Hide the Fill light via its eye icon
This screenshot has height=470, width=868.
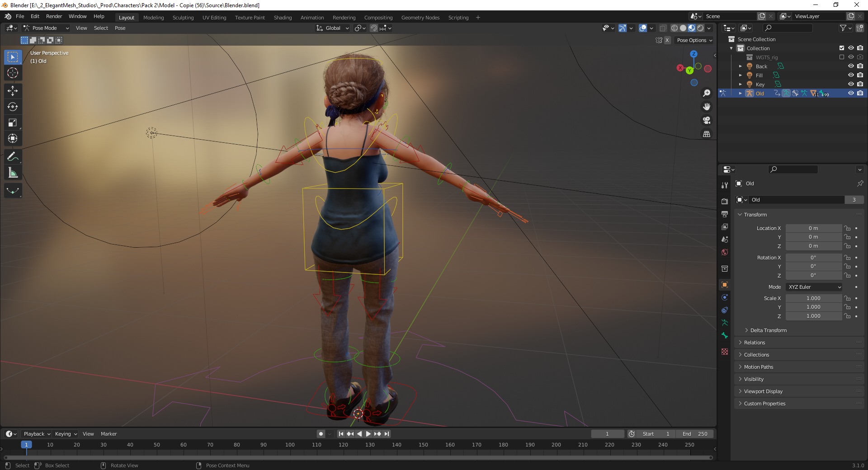851,75
